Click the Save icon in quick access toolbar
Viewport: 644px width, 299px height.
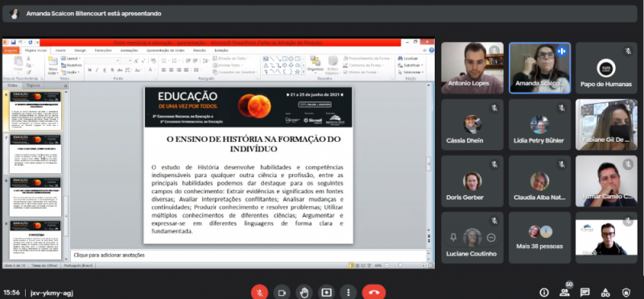tap(13, 42)
